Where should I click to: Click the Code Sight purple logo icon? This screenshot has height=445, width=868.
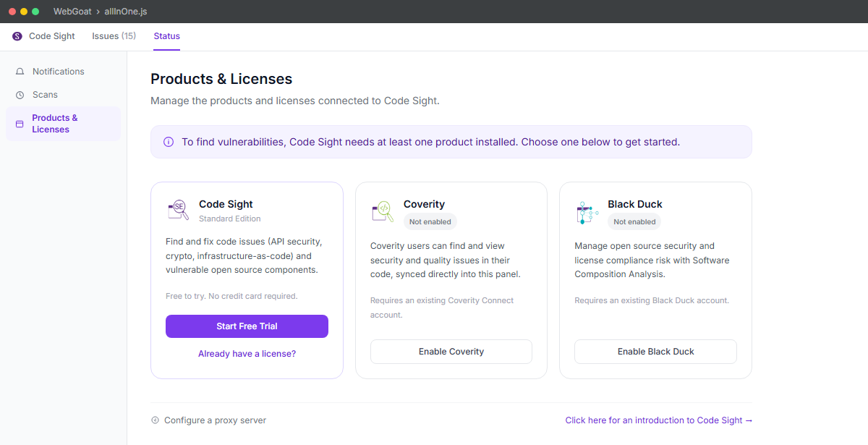pyautogui.click(x=17, y=36)
